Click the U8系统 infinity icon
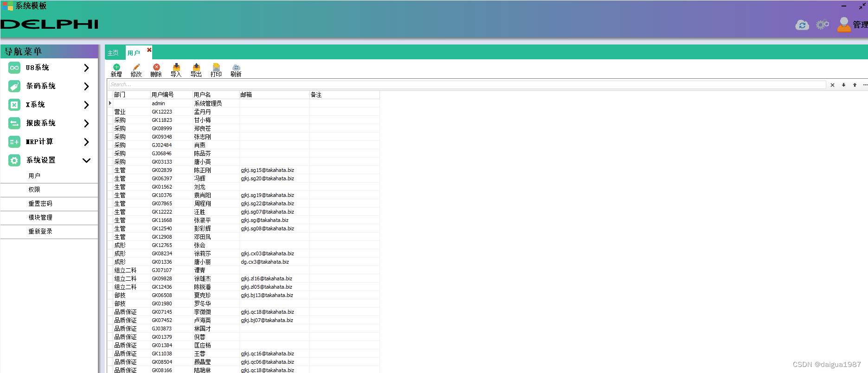868x373 pixels. pos(14,68)
